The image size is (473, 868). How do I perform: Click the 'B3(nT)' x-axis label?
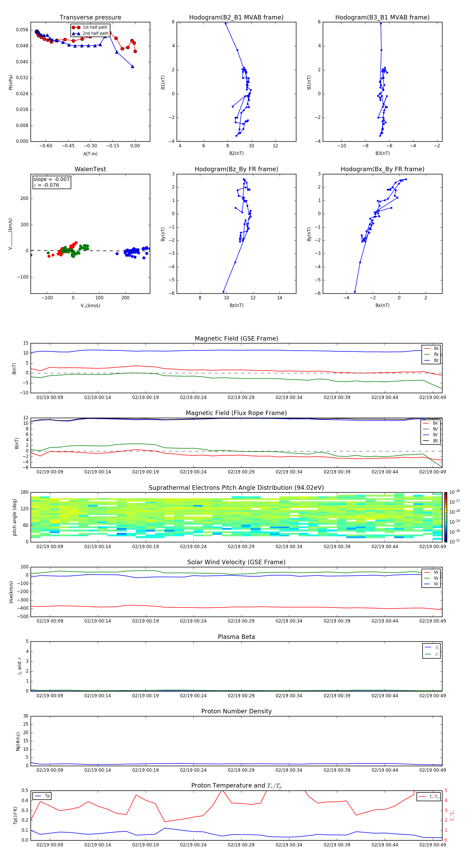click(x=382, y=153)
